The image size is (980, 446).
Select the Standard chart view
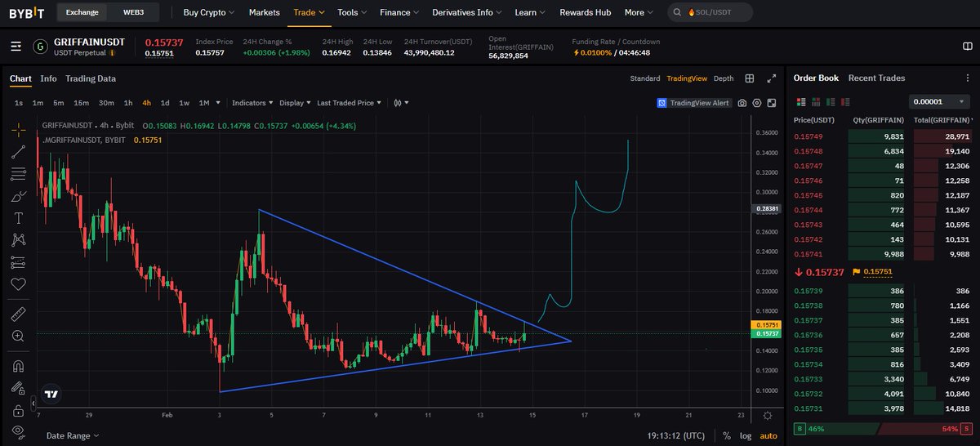click(645, 78)
